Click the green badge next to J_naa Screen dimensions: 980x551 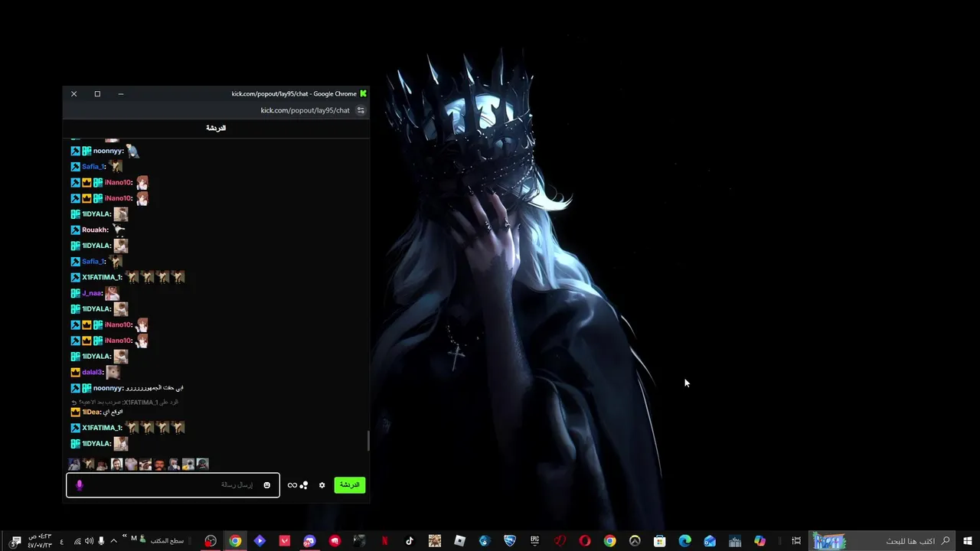[75, 293]
